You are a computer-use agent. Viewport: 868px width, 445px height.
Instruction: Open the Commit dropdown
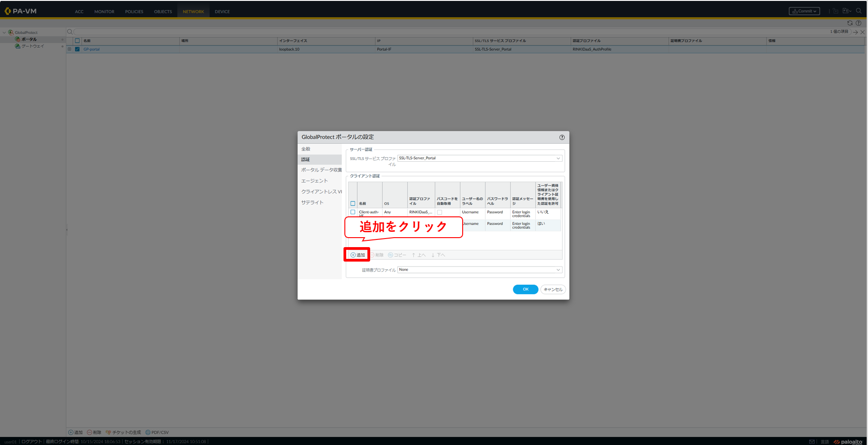click(804, 11)
